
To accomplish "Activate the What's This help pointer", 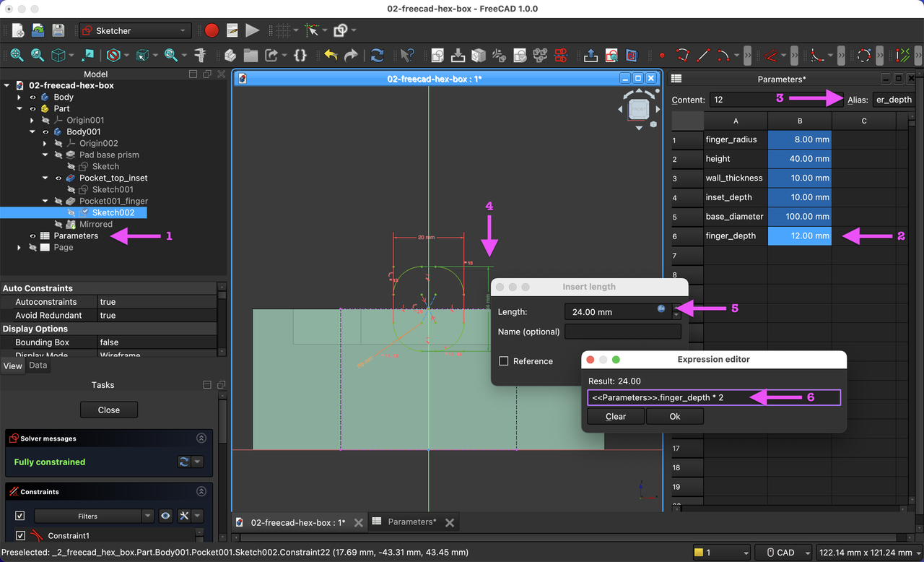I will (x=407, y=55).
